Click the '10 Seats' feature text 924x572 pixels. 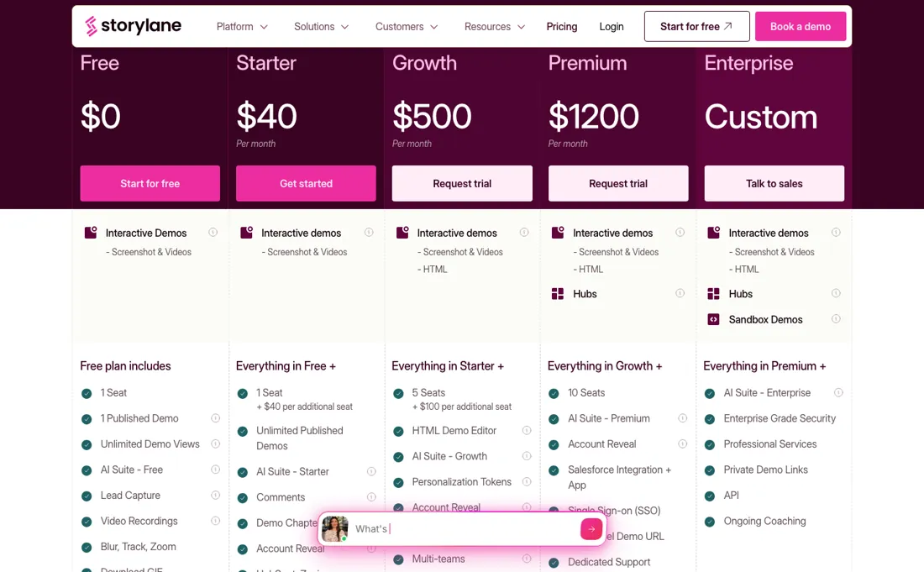coord(586,392)
